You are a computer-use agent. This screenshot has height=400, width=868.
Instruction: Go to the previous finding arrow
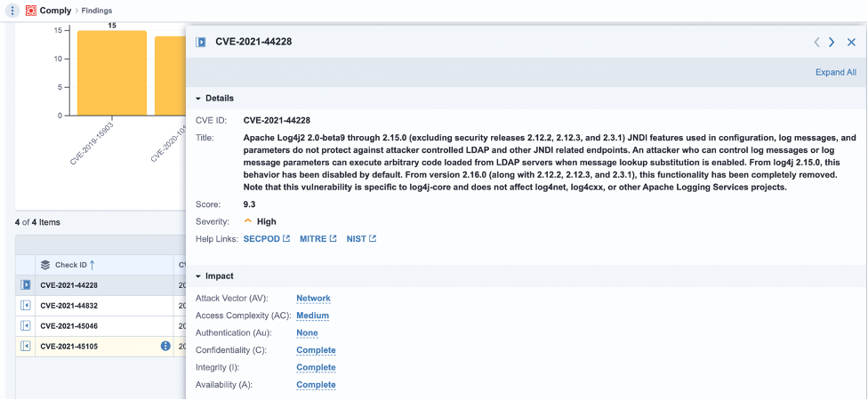pos(816,42)
